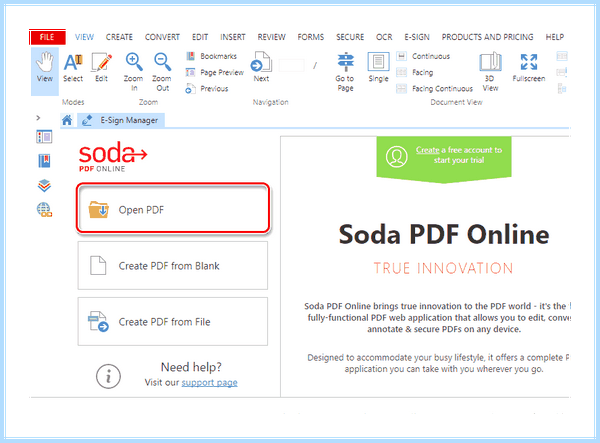Show the Page Preview pane
Screen dimensions: 600x443
215,72
